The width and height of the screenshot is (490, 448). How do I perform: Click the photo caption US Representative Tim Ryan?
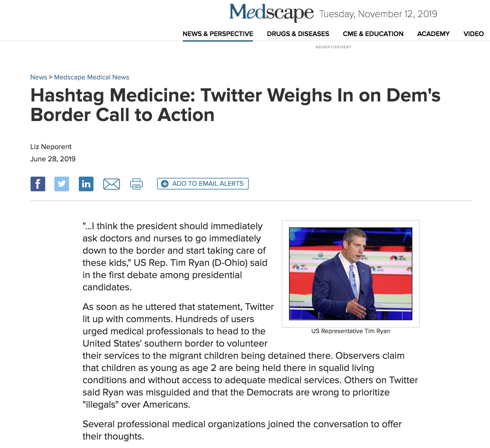[351, 331]
